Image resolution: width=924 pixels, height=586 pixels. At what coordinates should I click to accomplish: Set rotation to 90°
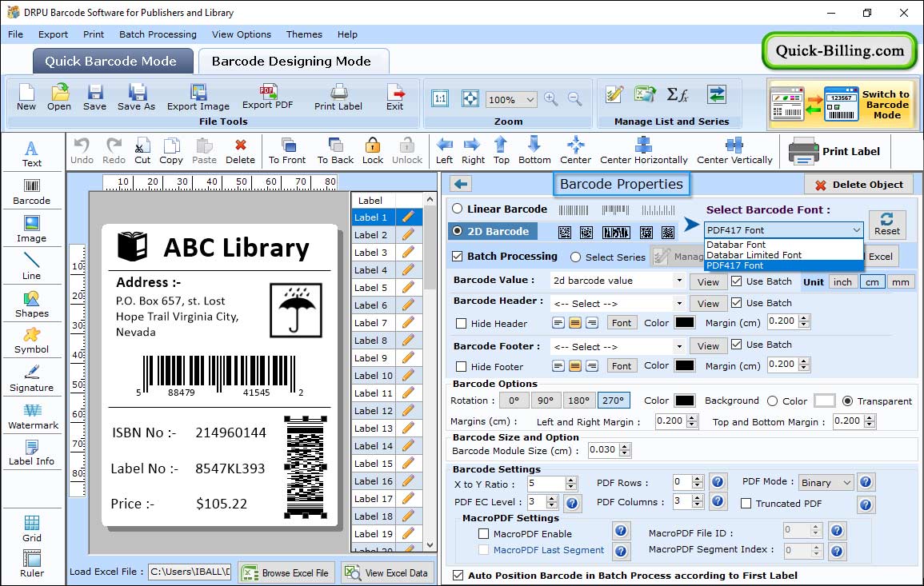click(546, 401)
